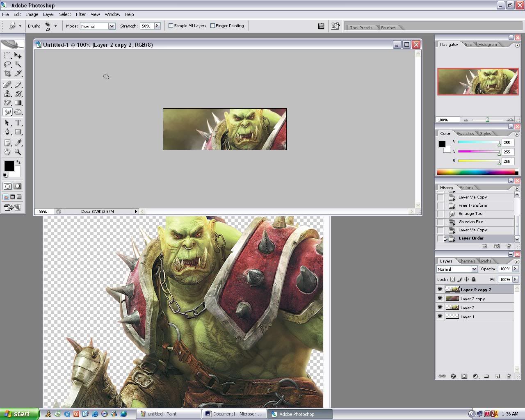
Task: Select the Horizontal Type tool
Action: pos(18,123)
